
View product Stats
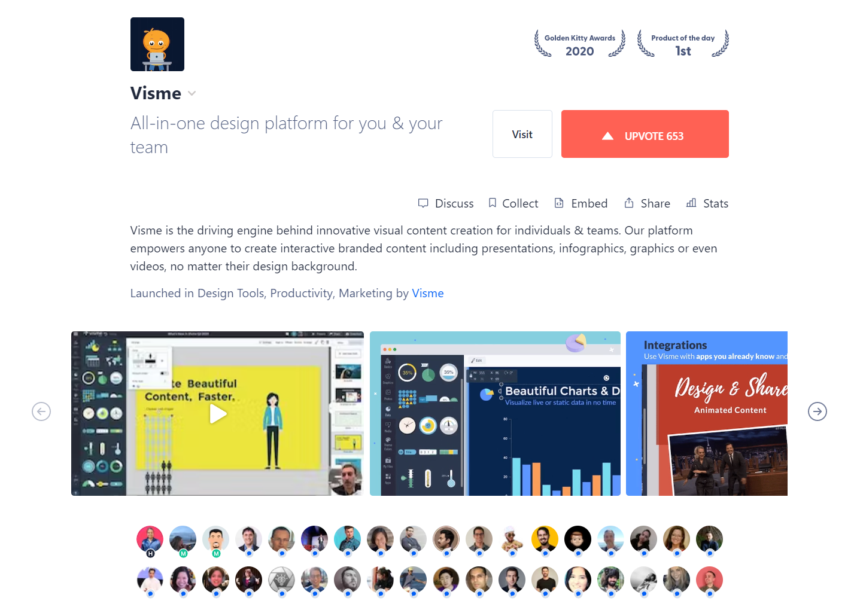click(707, 203)
